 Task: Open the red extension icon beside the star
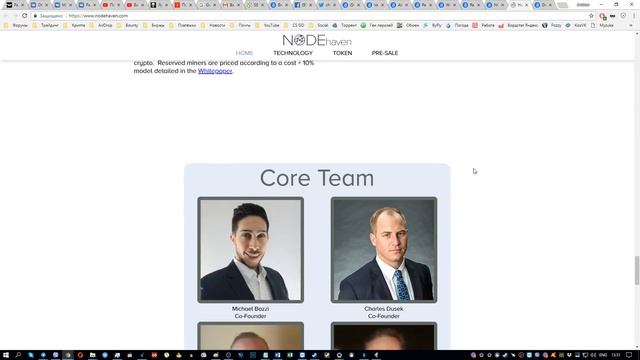click(x=602, y=16)
